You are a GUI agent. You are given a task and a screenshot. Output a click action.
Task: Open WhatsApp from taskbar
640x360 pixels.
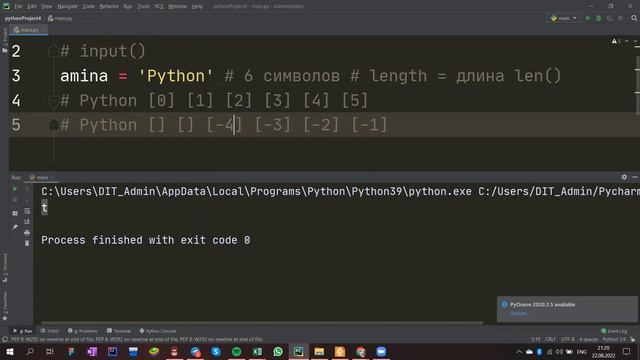coord(278,352)
